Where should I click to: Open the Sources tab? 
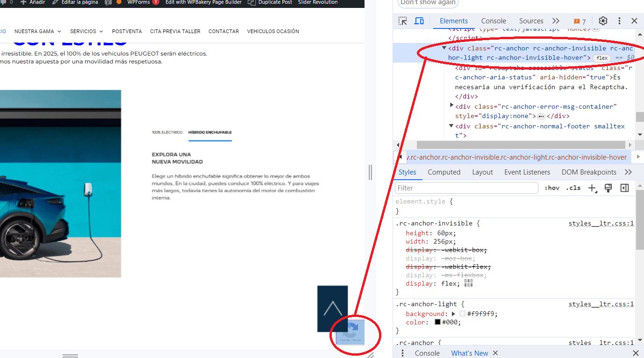tap(531, 21)
